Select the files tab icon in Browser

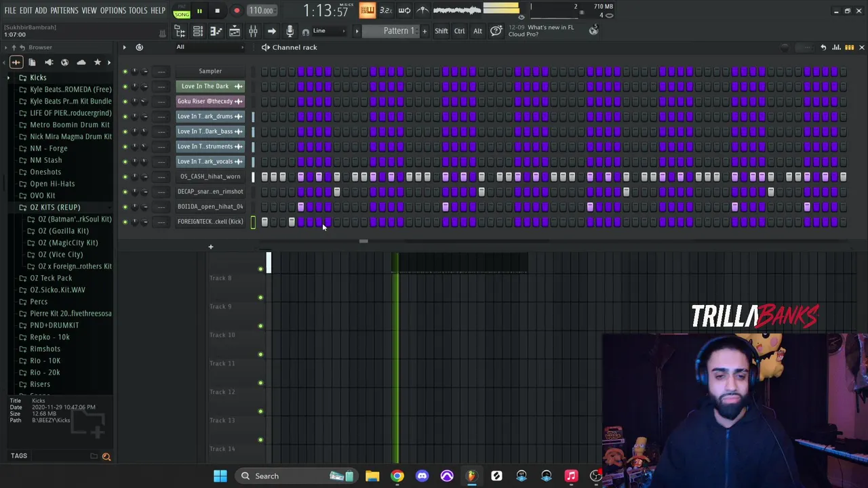32,62
